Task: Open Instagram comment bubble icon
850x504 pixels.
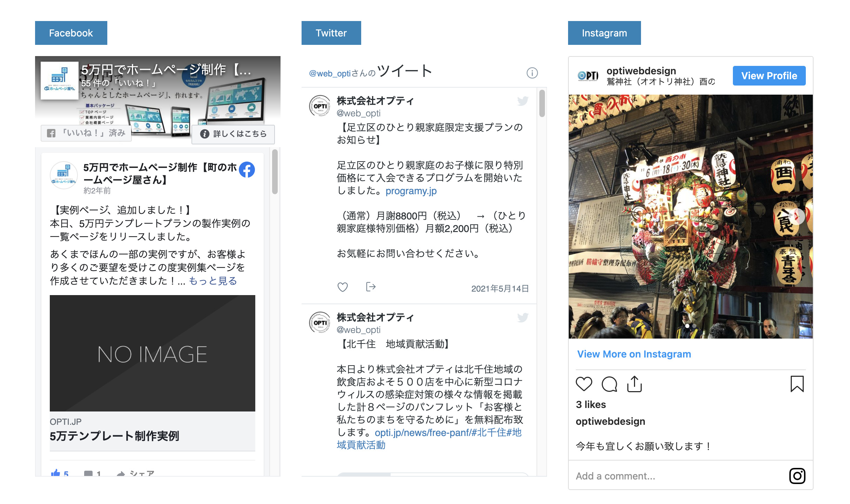Action: (609, 384)
